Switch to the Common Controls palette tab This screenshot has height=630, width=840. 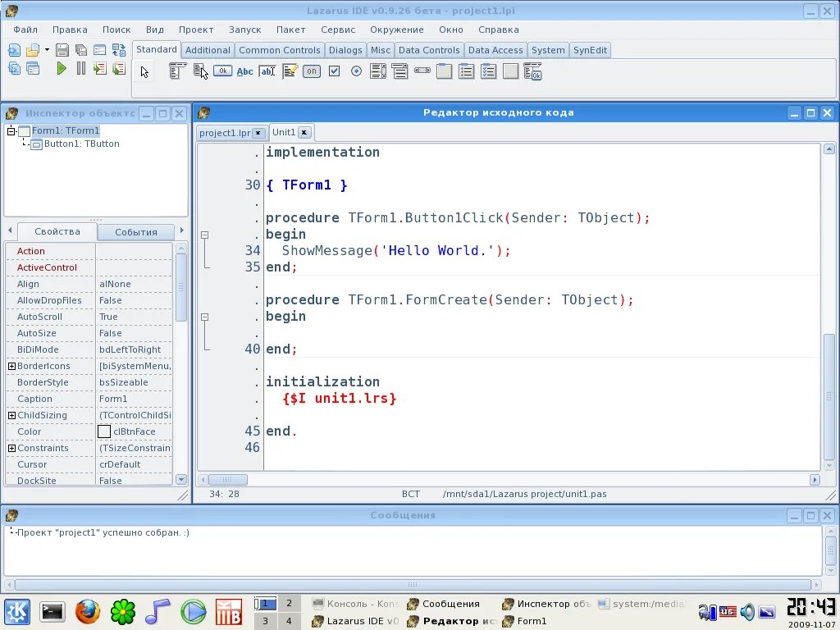coord(279,50)
